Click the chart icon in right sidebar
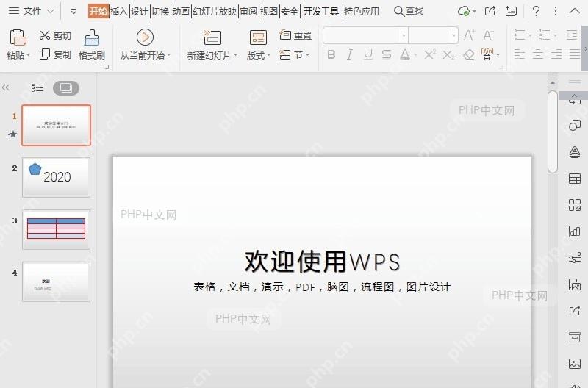This screenshot has width=588, height=388. [575, 231]
